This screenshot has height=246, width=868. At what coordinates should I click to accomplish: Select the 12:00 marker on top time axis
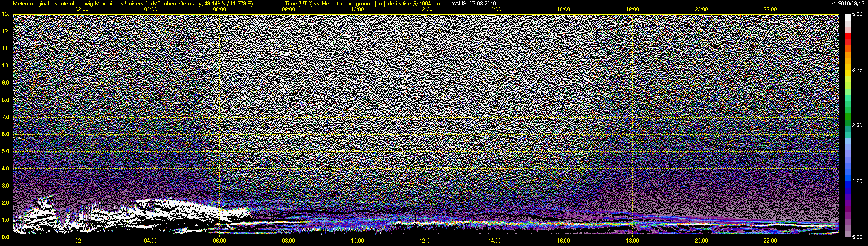426,10
